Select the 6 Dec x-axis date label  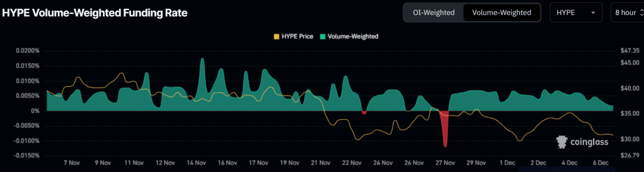[600, 163]
